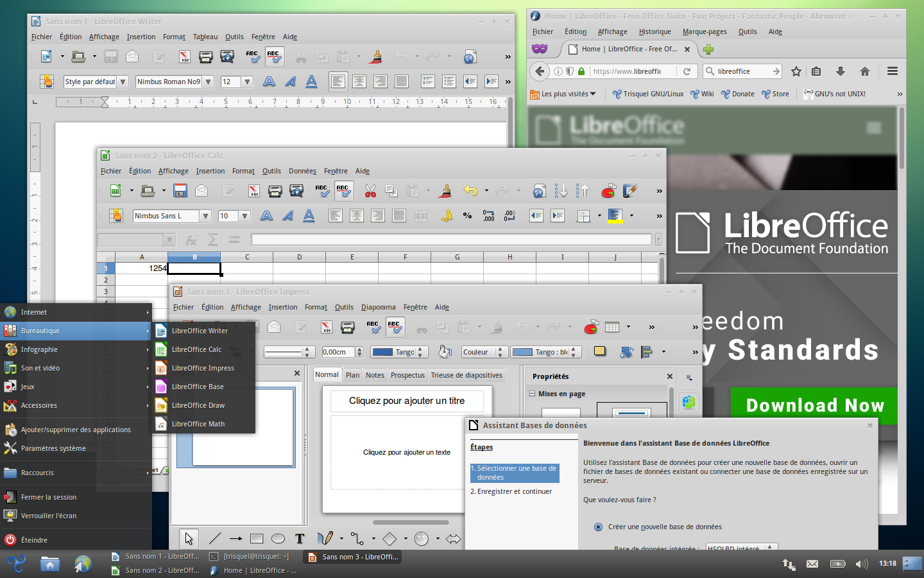Toggle AutoSpellcheck in Writer toolbar
924x578 pixels.
point(274,57)
